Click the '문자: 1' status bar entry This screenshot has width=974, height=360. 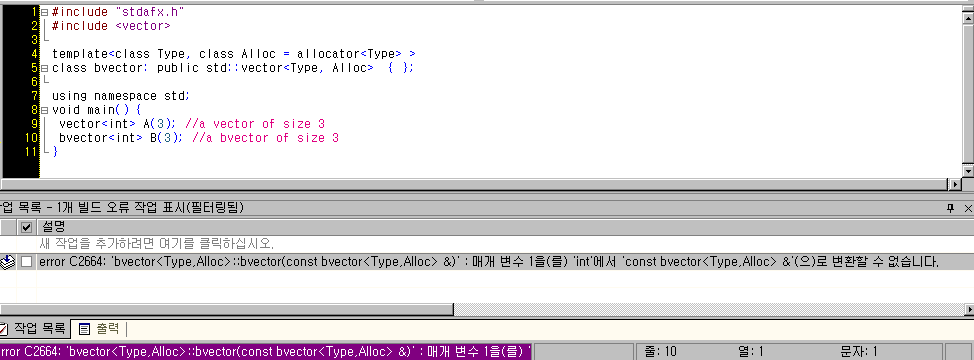point(859,352)
